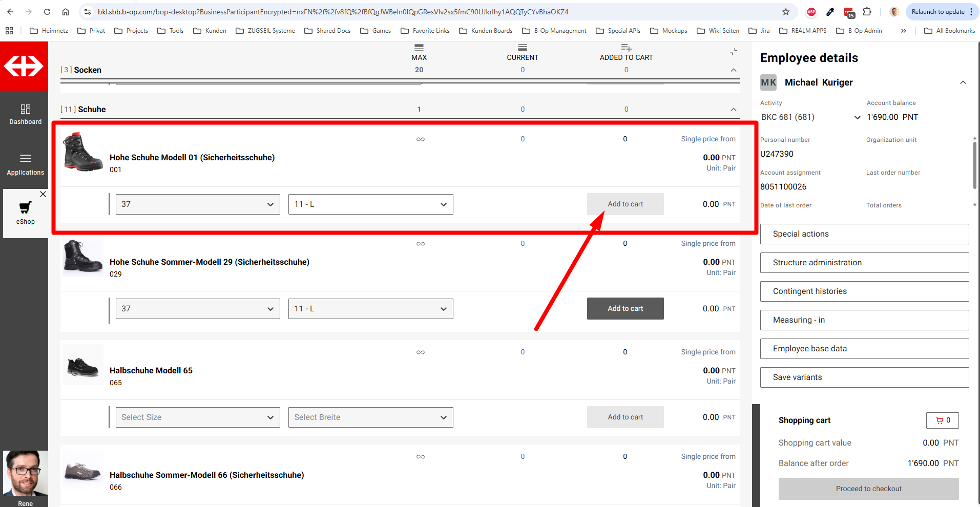980x507 pixels.
Task: Click the Hohe Schuhe Modell 01 thumbnail
Action: click(x=82, y=152)
